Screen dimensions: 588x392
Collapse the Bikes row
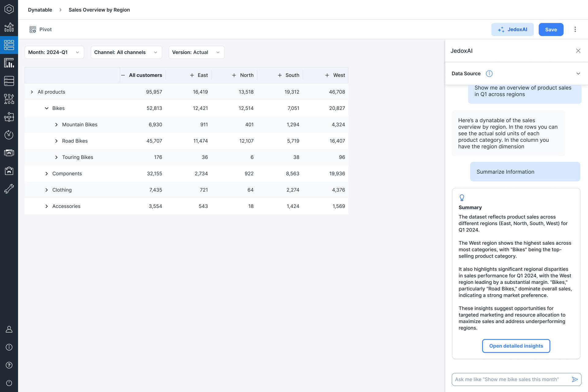click(x=47, y=108)
